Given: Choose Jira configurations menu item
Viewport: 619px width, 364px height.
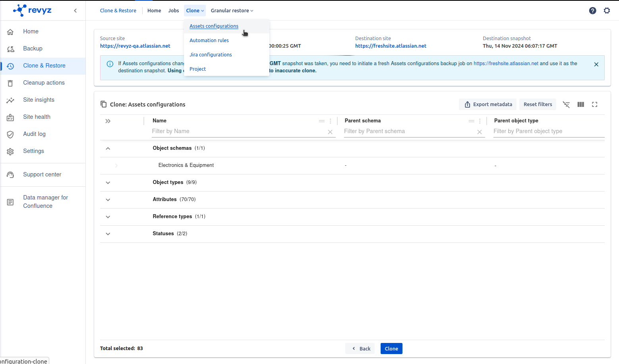Looking at the screenshot, I should point(211,55).
